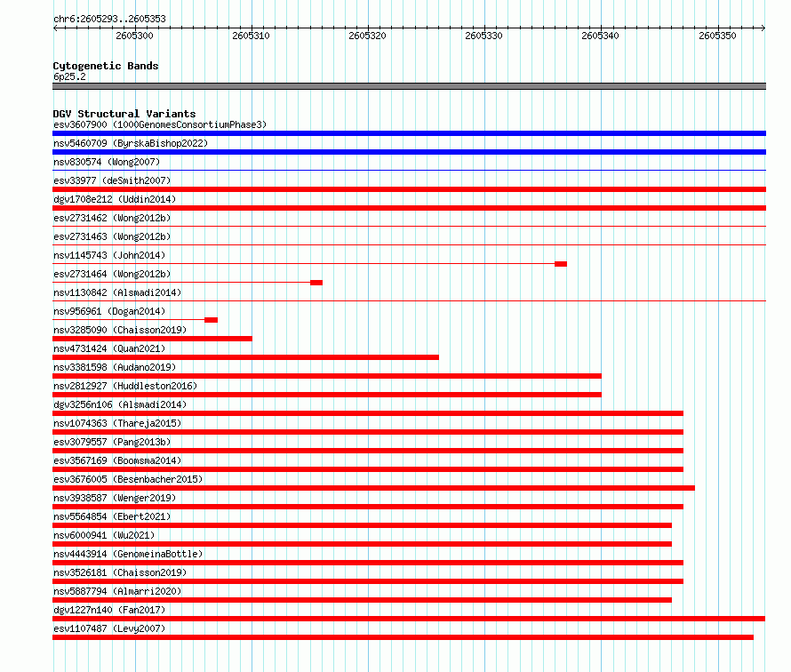Click the esv33977 (deSmith2007) label
The image size is (791, 672).
click(112, 180)
